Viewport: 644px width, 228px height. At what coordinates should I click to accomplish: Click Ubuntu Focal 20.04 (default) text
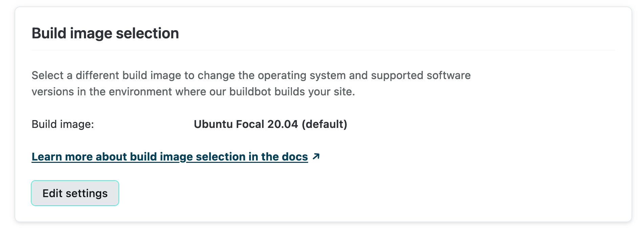coord(270,124)
